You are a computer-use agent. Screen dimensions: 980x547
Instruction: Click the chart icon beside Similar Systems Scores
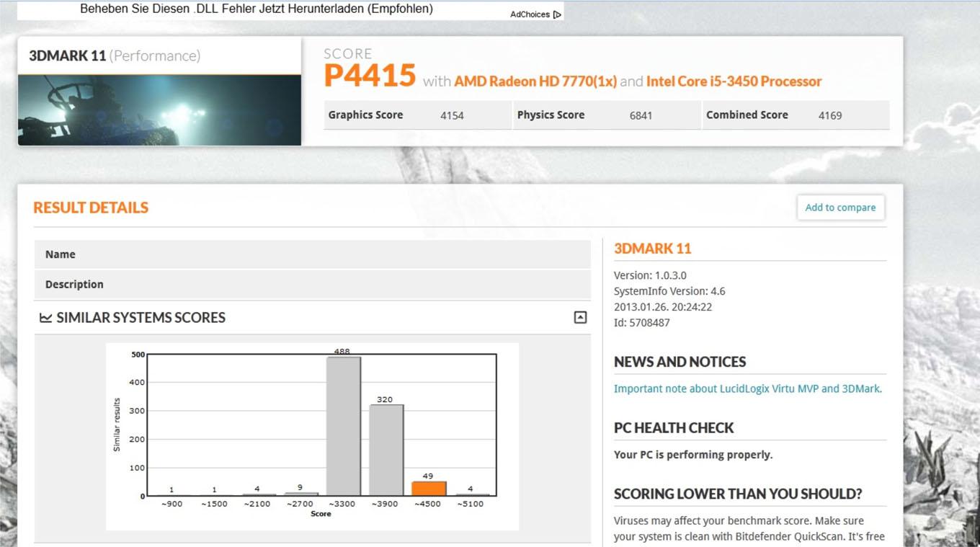pyautogui.click(x=45, y=318)
